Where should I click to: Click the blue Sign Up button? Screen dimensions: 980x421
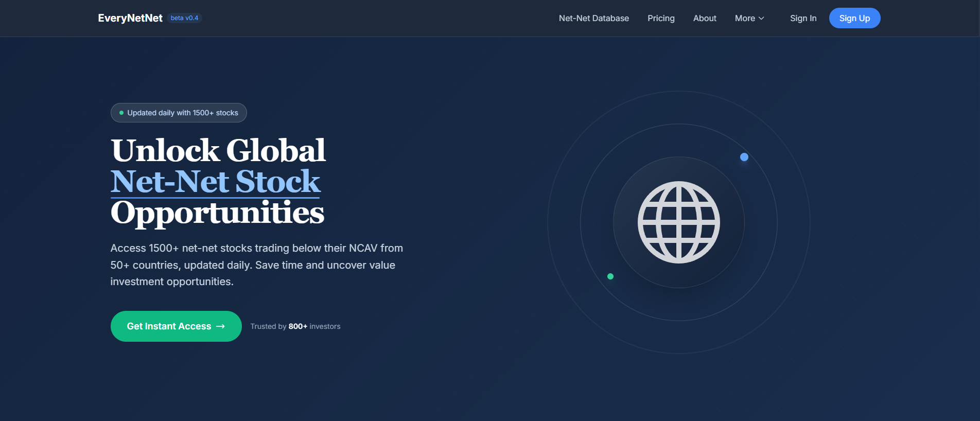click(854, 18)
